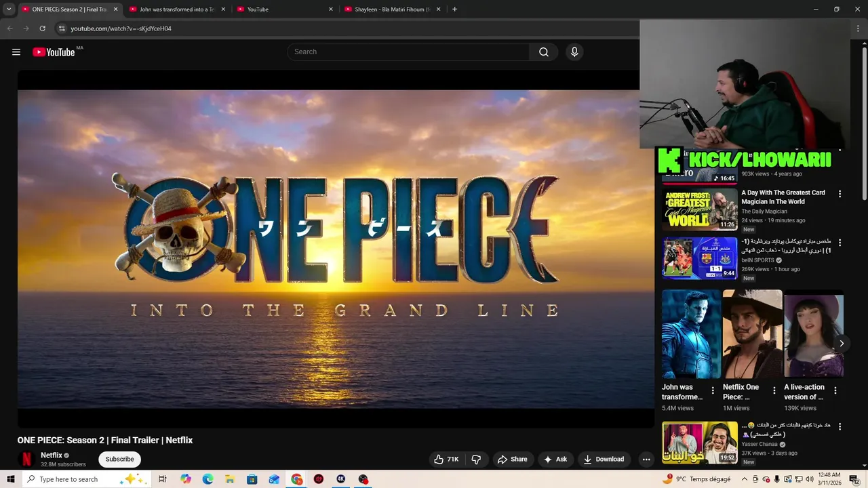Open the YouTube guide hamburger menu
868x488 pixels.
click(16, 52)
